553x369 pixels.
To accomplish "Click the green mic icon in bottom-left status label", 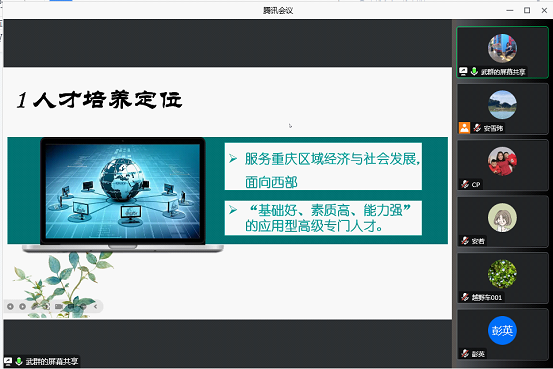I will tap(19, 361).
